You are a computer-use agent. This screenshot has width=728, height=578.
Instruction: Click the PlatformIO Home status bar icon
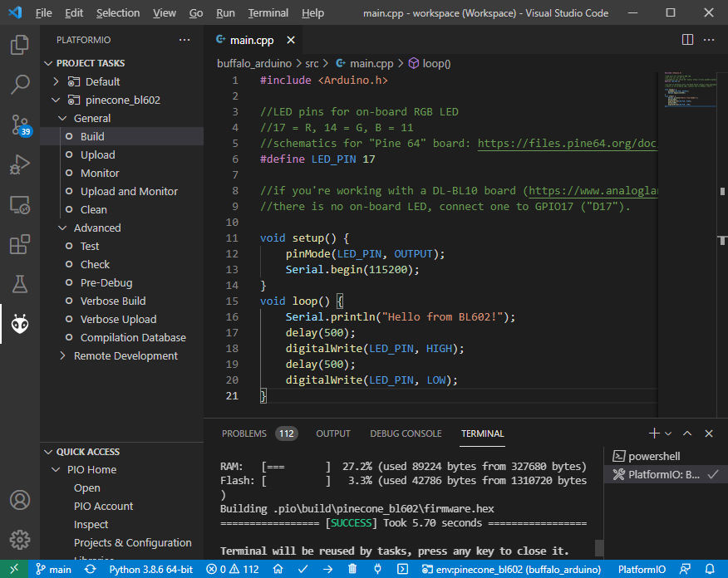coord(278,569)
